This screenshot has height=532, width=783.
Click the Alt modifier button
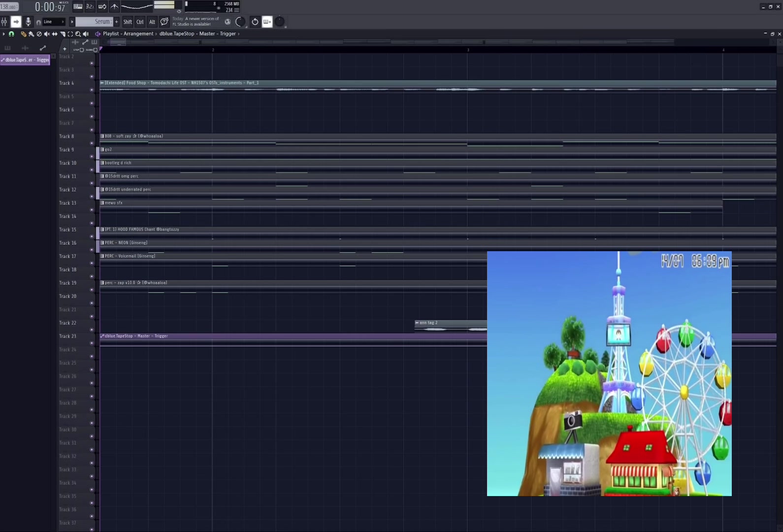pos(152,22)
